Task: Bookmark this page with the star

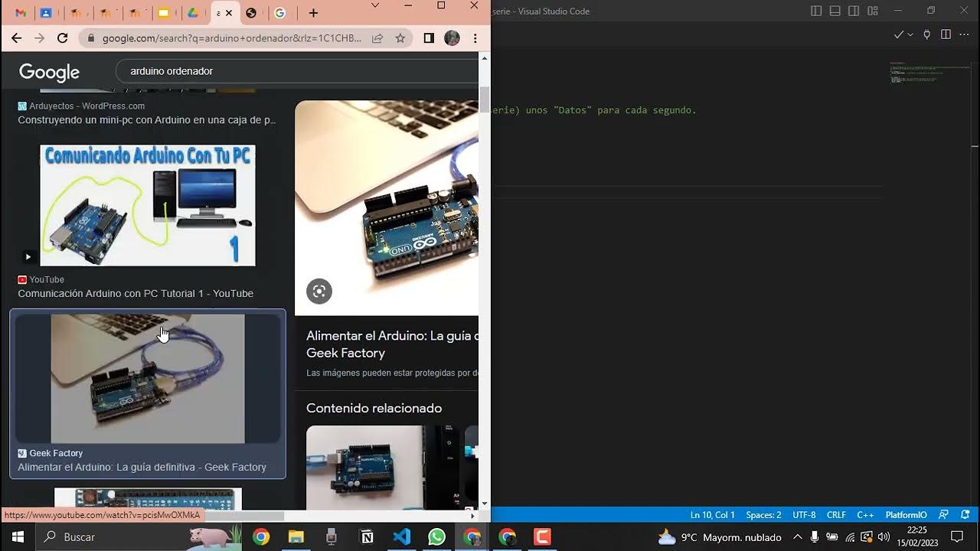Action: 400,38
